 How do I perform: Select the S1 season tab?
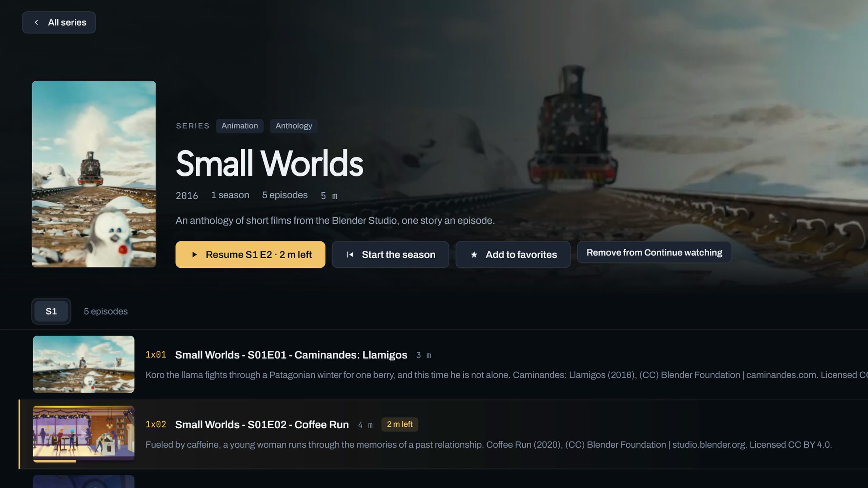coord(51,311)
